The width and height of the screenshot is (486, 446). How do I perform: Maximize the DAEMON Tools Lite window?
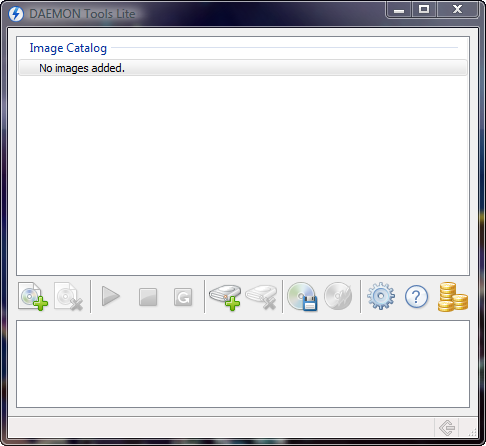[424, 9]
